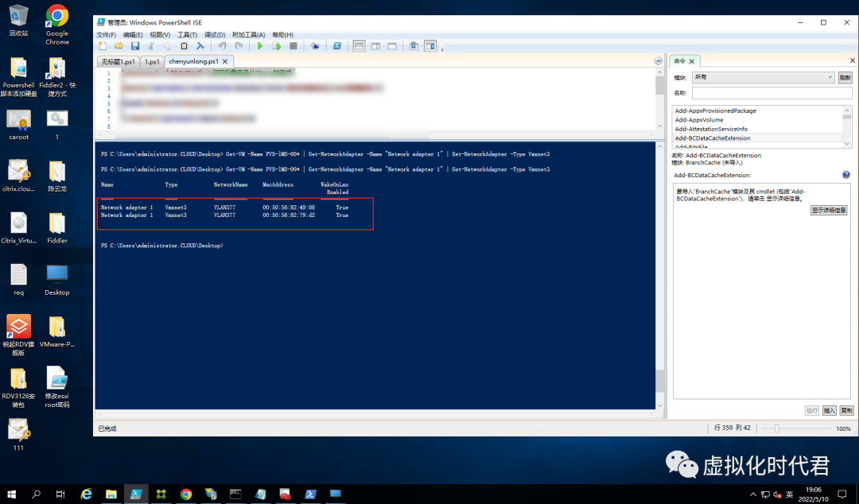Open the 附加工具(A) menu

click(x=249, y=34)
